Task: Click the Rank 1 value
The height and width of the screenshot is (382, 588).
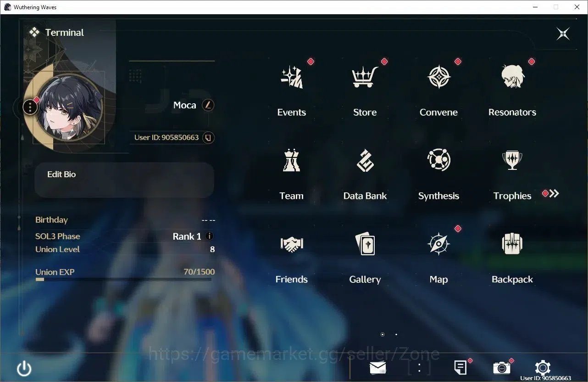Action: coord(187,236)
